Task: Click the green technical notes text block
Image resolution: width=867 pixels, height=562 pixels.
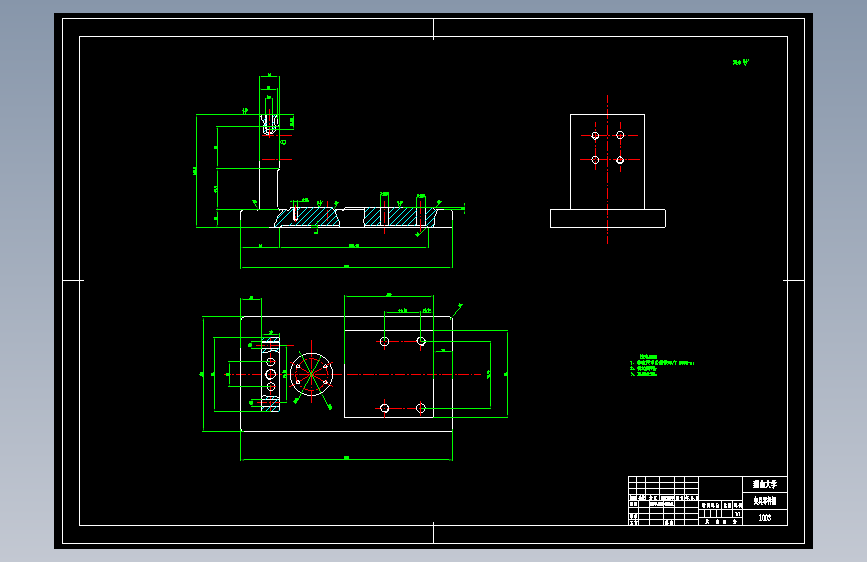Action: (661, 365)
